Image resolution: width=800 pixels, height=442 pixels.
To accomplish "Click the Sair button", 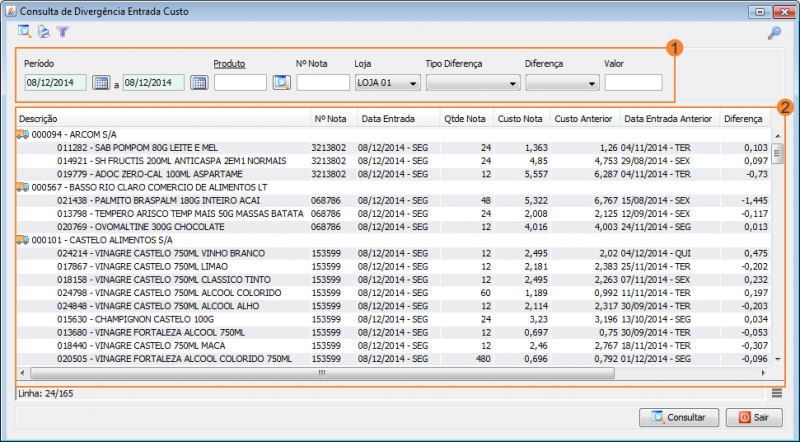I will tap(754, 418).
